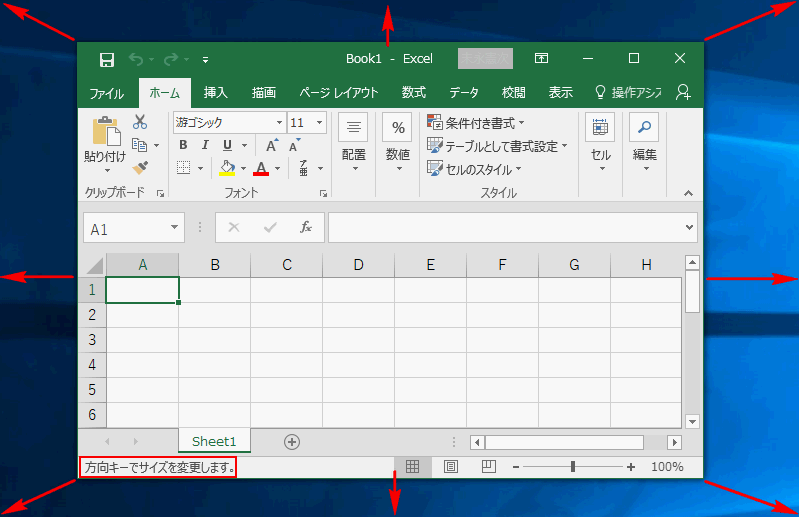Toggle Underline formatting
This screenshot has height=517, width=799.
227,146
